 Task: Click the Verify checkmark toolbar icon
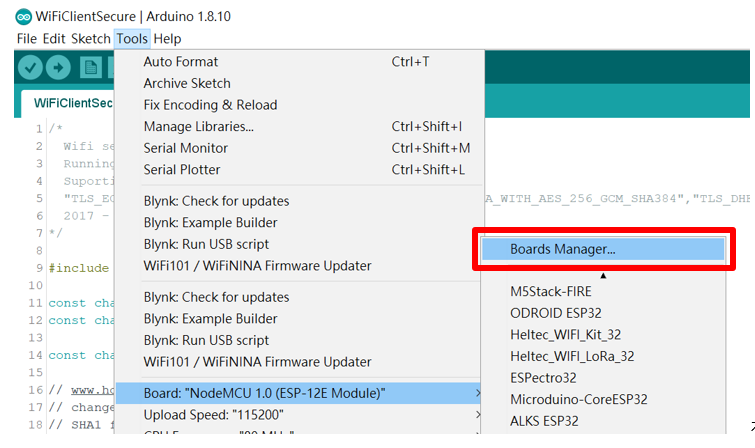pyautogui.click(x=30, y=67)
